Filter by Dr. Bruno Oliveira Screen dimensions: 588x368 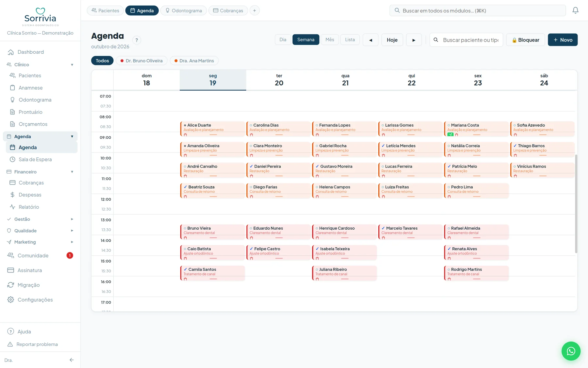click(141, 61)
